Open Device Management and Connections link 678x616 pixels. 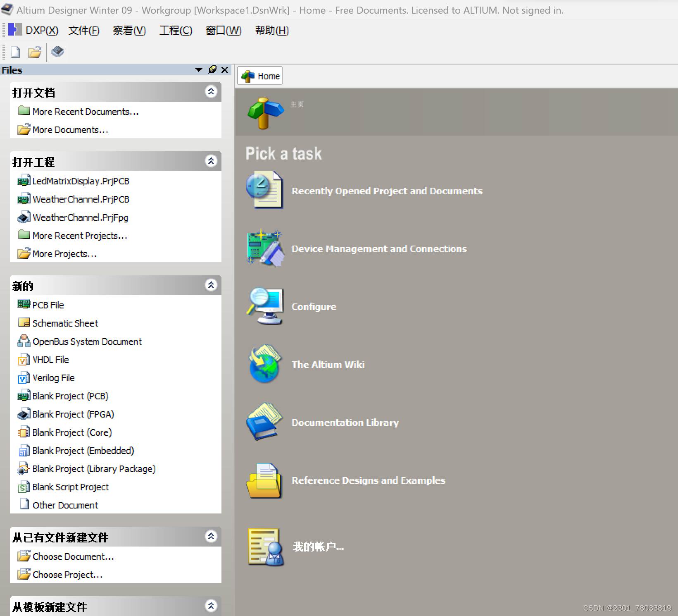379,249
